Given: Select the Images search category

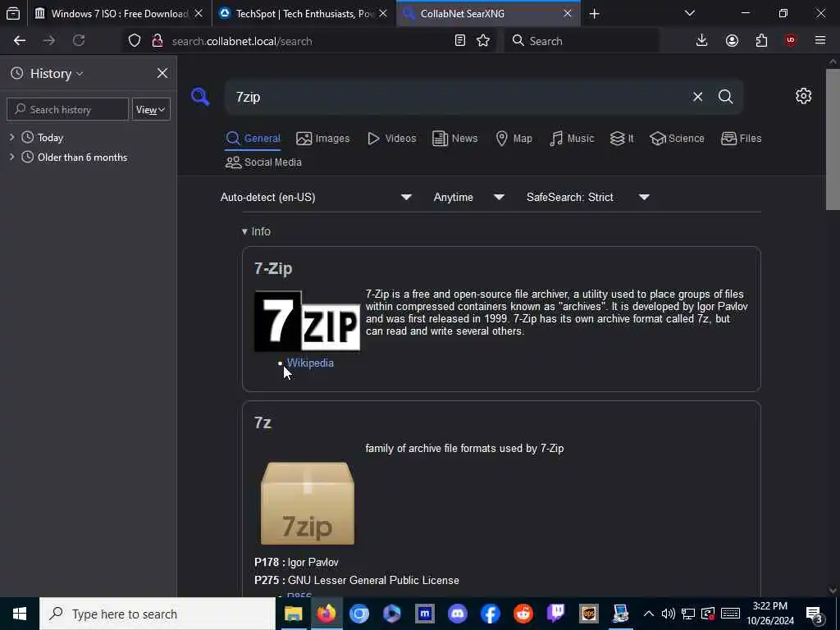Looking at the screenshot, I should 323,138.
